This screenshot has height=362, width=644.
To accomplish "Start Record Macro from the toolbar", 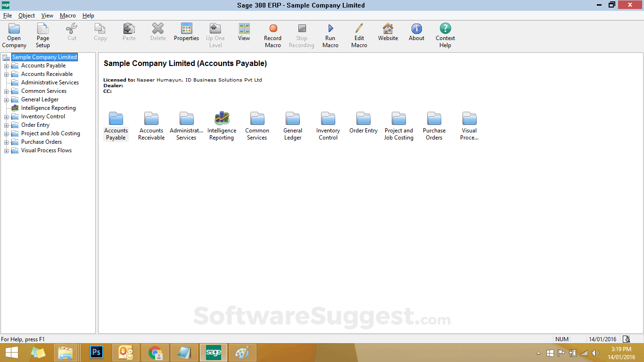I will [273, 35].
